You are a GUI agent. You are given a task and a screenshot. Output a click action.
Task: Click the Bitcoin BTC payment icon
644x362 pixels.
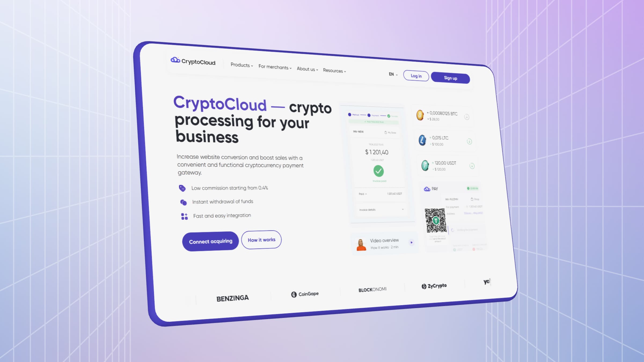(x=420, y=116)
